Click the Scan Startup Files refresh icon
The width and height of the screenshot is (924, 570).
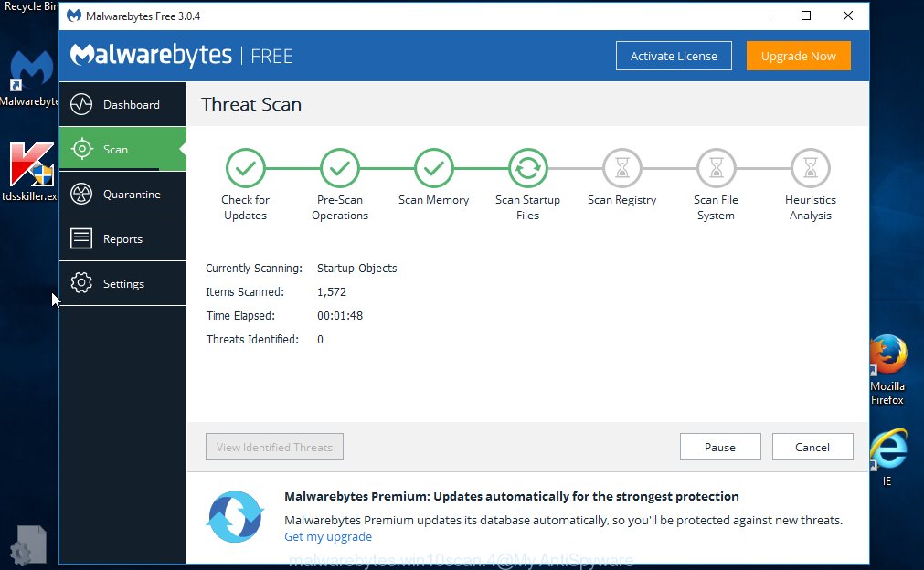click(528, 168)
